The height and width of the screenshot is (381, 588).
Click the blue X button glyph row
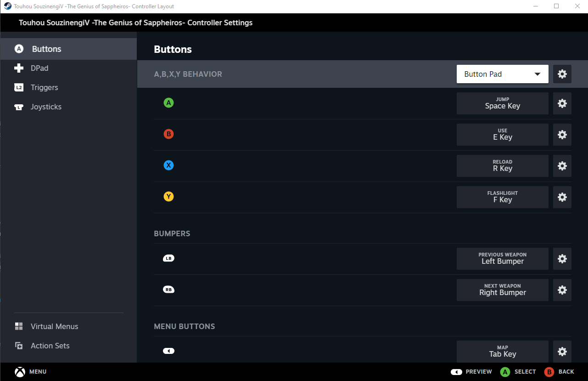pos(168,165)
